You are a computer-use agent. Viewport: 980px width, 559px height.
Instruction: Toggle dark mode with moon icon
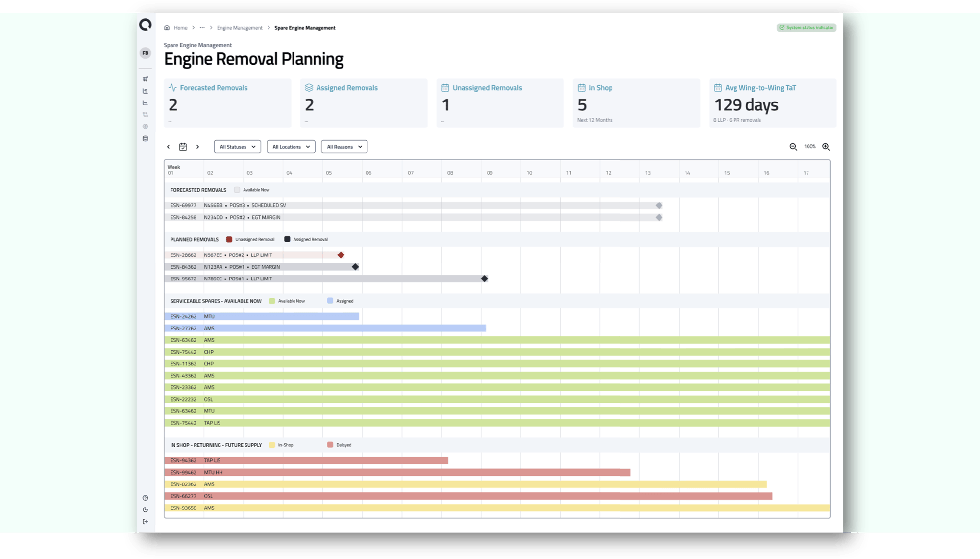(145, 510)
